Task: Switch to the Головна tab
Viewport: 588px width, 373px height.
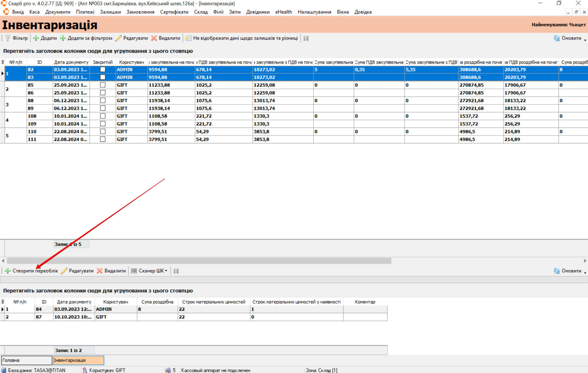Action: pos(26,360)
